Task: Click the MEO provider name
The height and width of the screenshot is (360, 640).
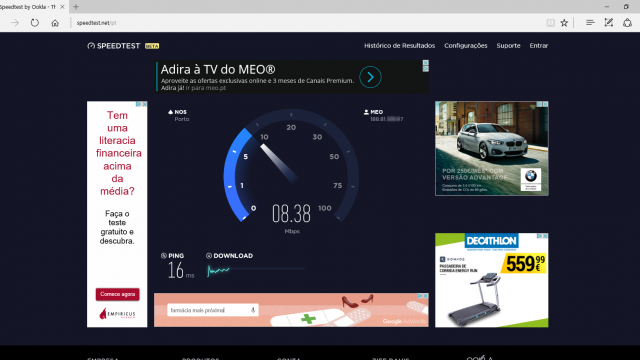Action: click(x=377, y=112)
